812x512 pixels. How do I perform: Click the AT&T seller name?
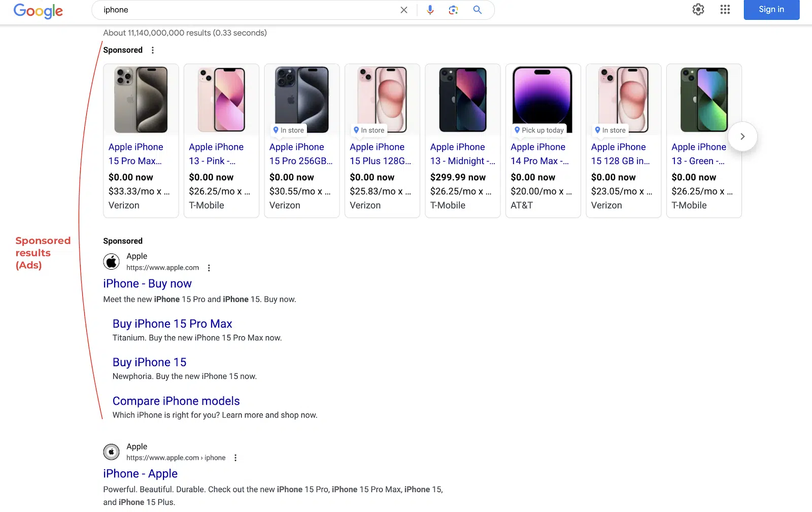522,205
